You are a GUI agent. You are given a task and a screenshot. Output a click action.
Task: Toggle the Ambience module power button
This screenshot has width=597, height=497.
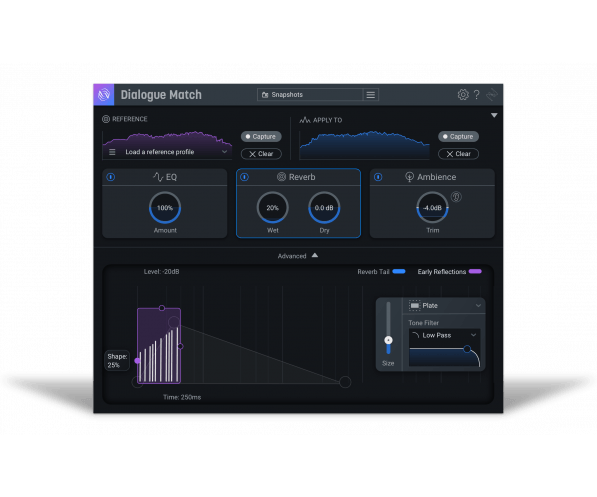pos(378,177)
